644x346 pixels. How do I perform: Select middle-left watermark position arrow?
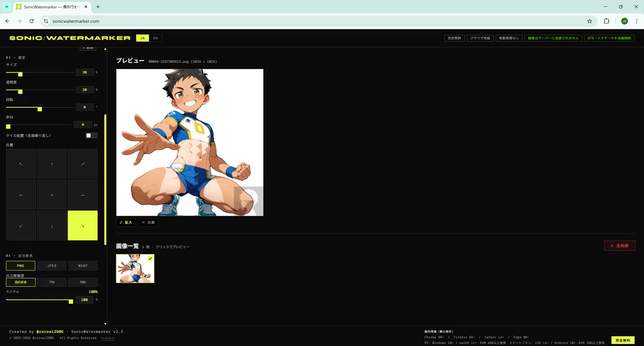[x=21, y=195]
